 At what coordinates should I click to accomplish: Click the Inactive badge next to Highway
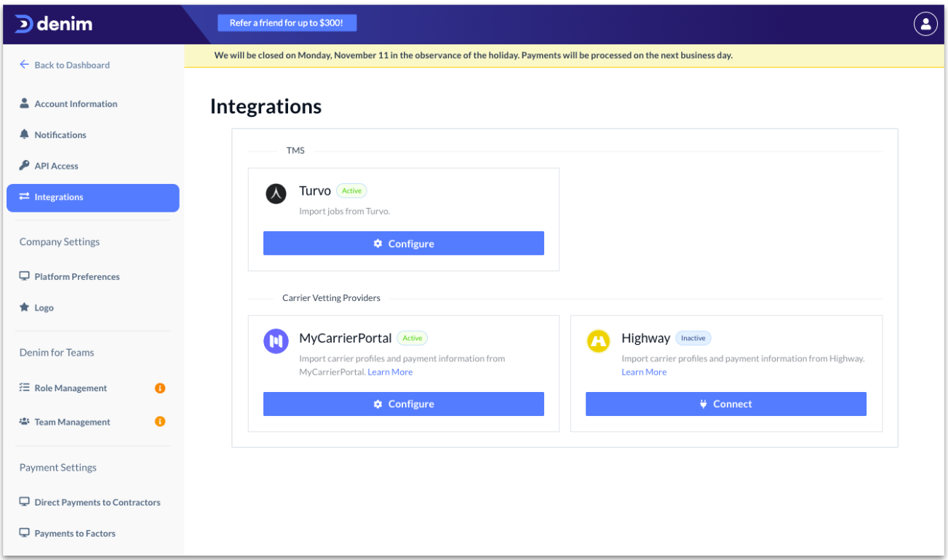tap(693, 338)
